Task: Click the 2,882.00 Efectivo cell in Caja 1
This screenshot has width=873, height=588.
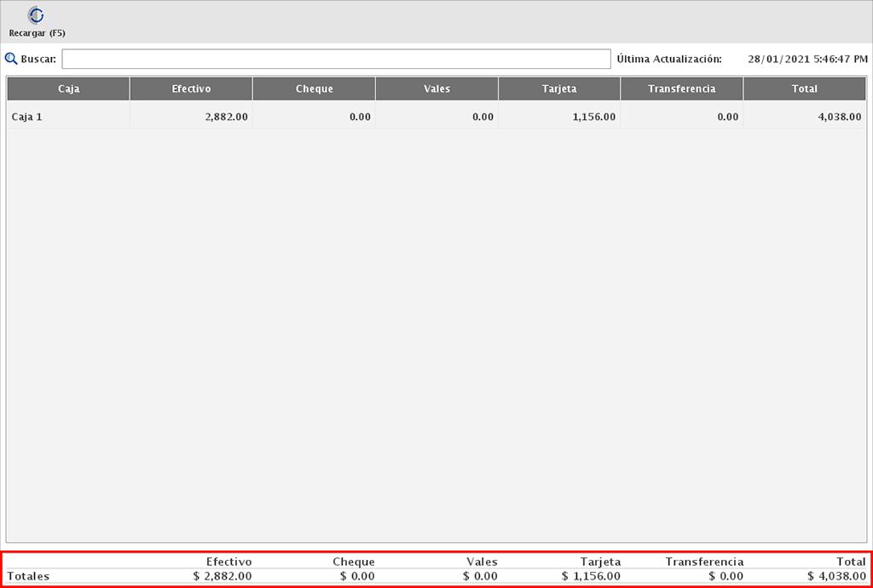Action: pos(226,117)
